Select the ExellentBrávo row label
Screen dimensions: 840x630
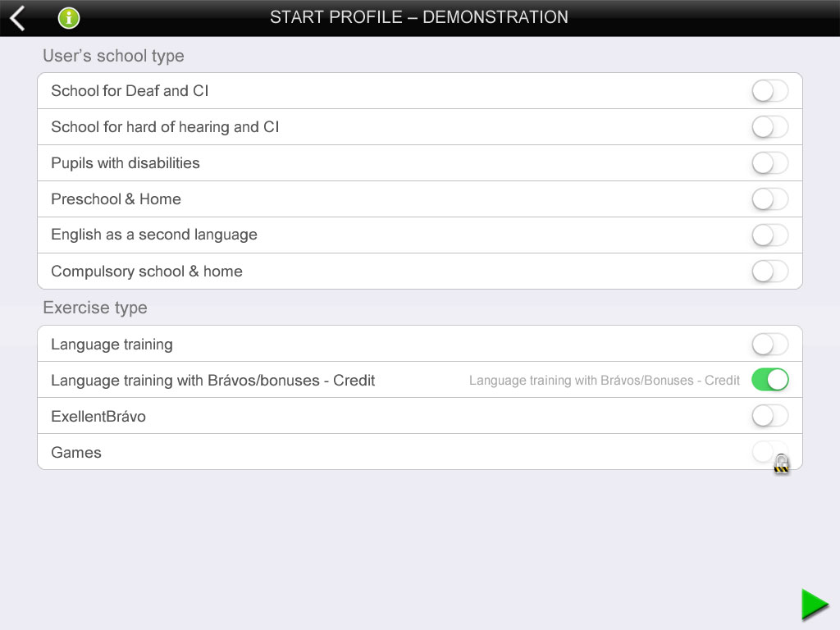point(98,416)
